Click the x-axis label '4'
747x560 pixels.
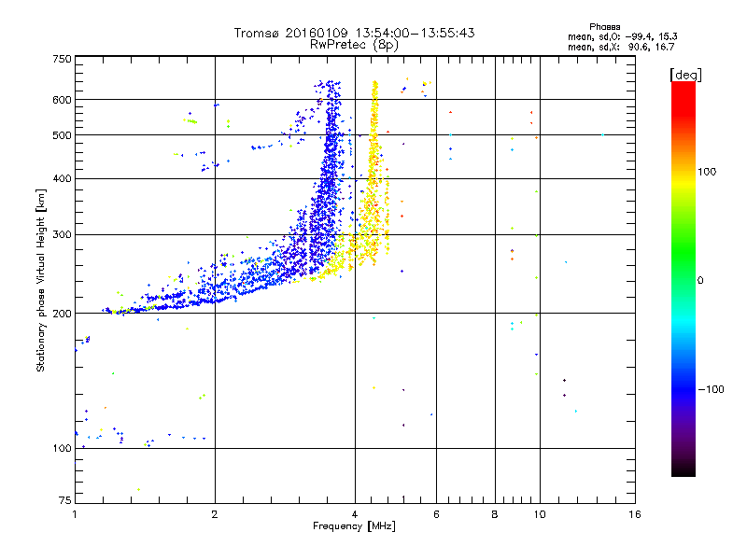pos(355,514)
